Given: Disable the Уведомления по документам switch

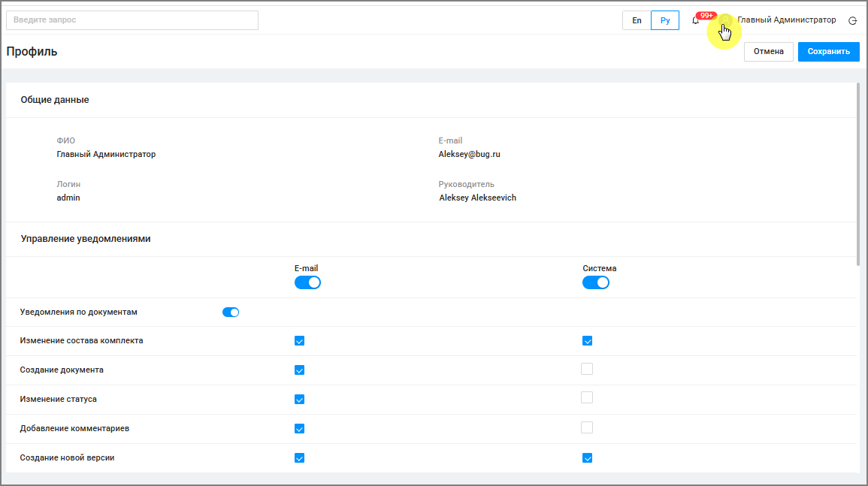Looking at the screenshot, I should 231,312.
